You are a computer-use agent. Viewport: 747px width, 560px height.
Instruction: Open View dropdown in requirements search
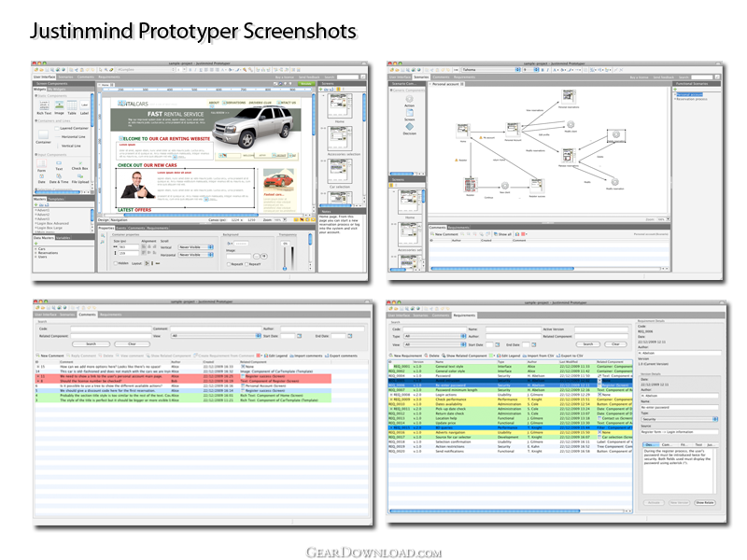[434, 344]
